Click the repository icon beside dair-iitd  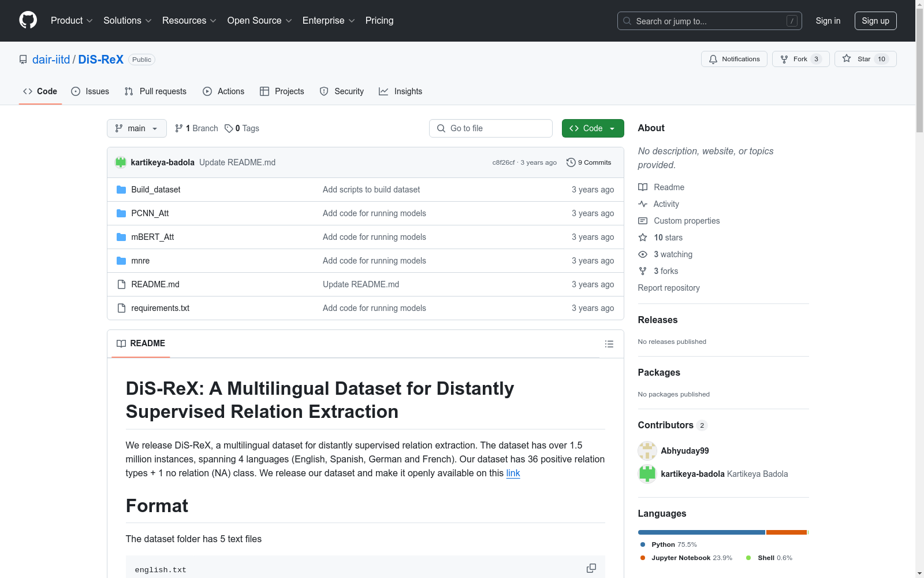(23, 60)
